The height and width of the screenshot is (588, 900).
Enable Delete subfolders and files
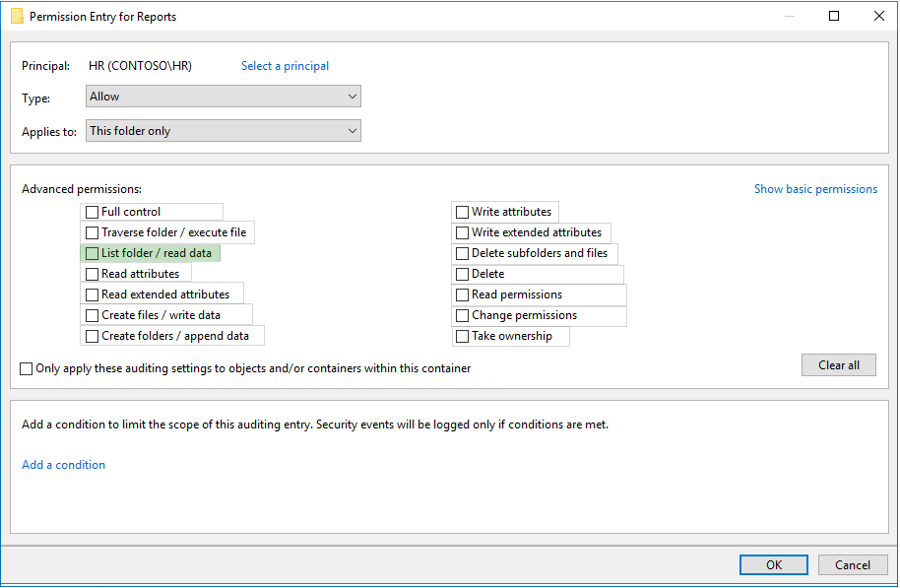462,253
